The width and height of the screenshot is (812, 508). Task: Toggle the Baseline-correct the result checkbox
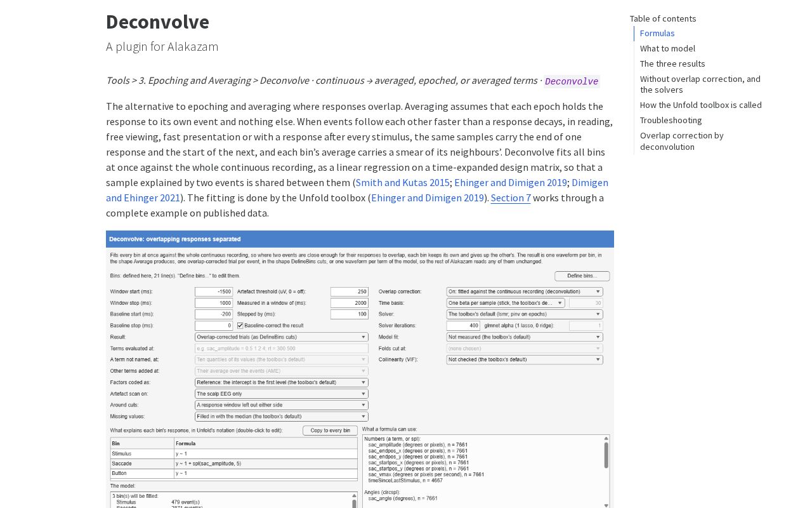240,326
